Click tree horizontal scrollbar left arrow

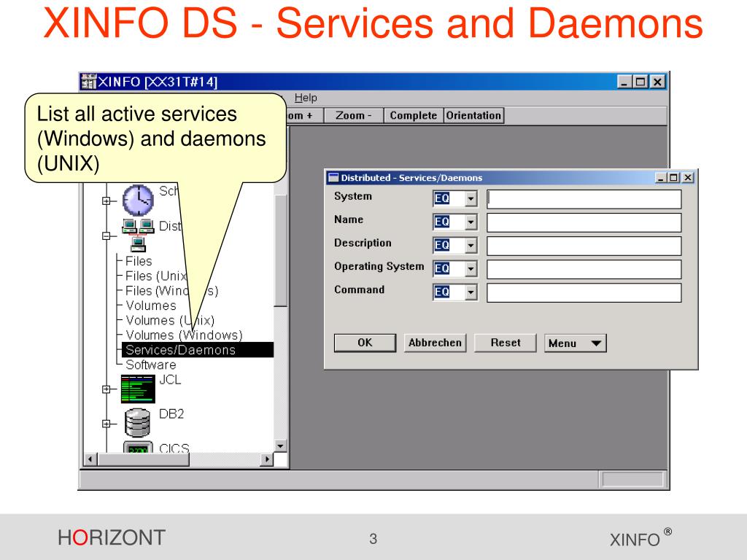[90, 459]
